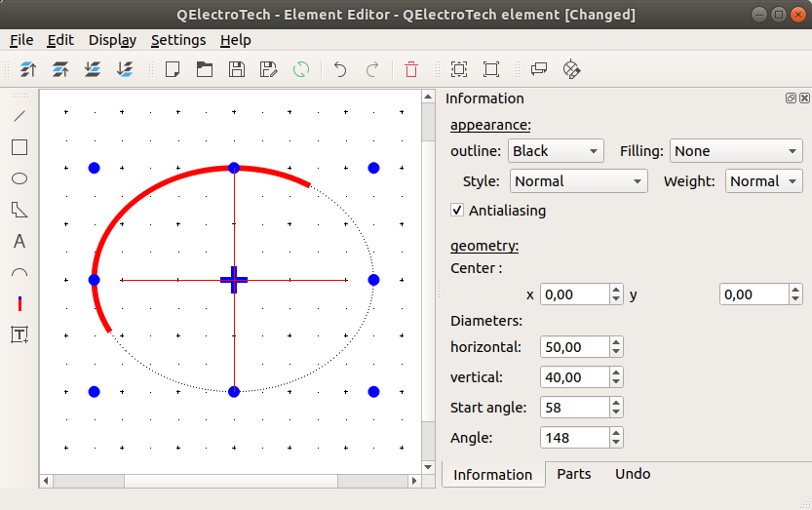Click the Zoom to fit icon

point(459,69)
